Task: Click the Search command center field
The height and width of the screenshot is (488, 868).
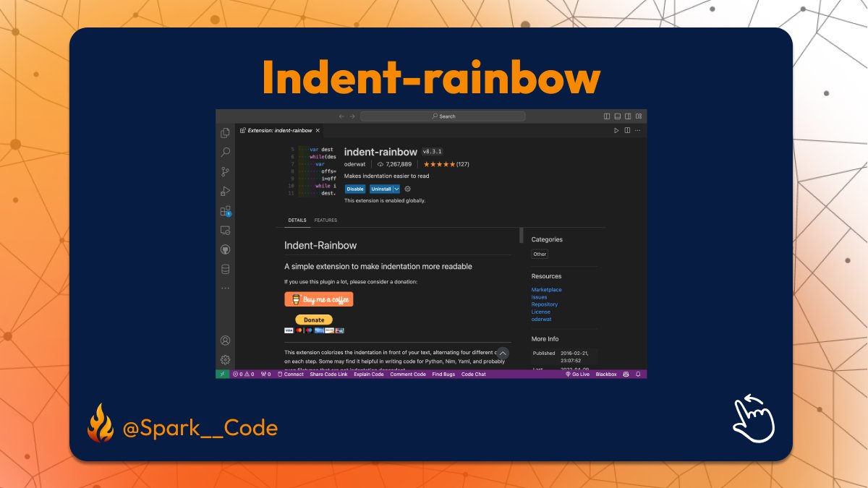Action: click(443, 116)
